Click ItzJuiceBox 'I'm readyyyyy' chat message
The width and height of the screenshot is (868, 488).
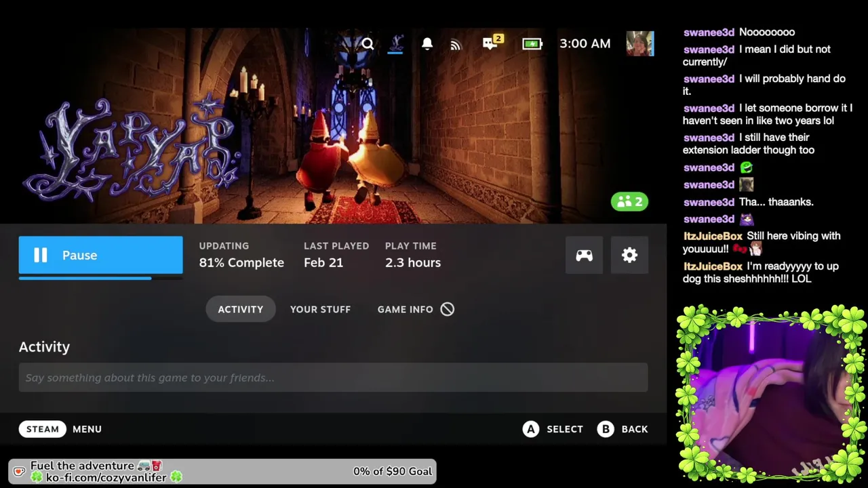coord(761,272)
